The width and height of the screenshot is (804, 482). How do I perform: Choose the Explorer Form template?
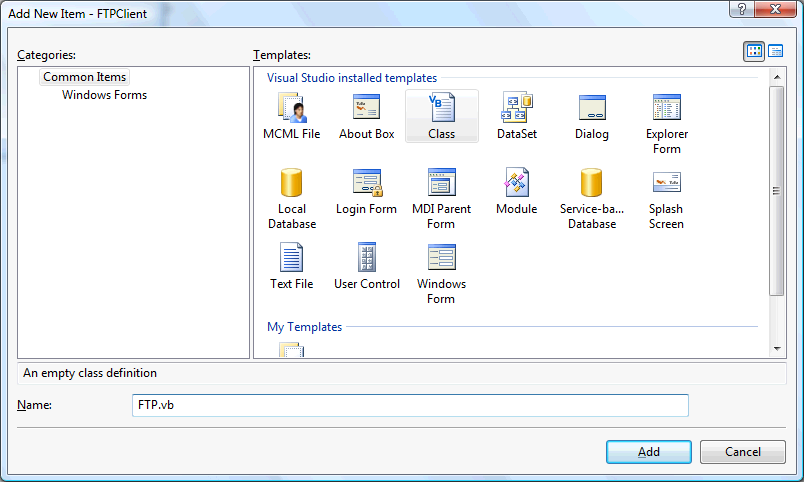pos(667,124)
